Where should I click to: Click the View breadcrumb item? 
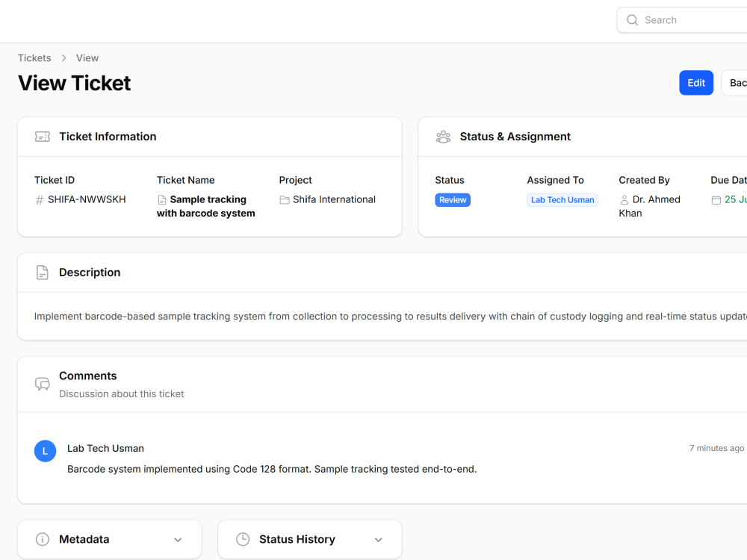[87, 58]
